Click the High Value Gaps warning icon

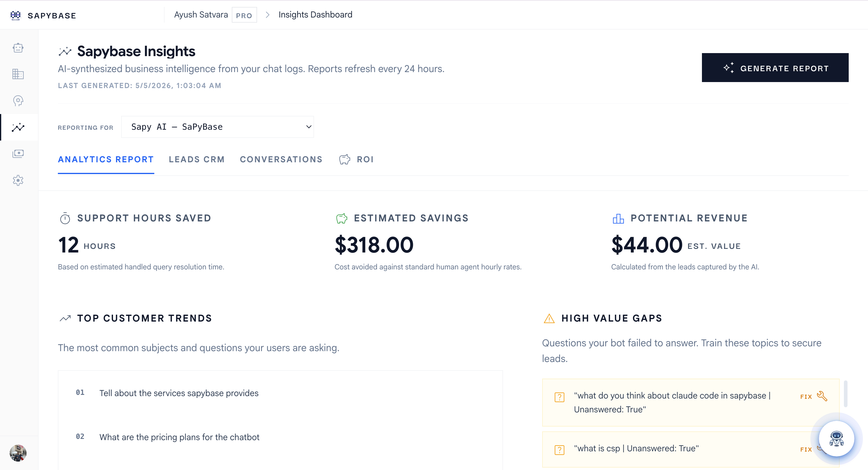[x=549, y=318]
